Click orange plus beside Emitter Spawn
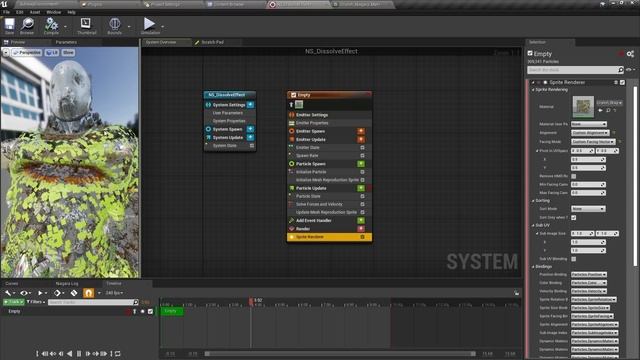 [361, 131]
